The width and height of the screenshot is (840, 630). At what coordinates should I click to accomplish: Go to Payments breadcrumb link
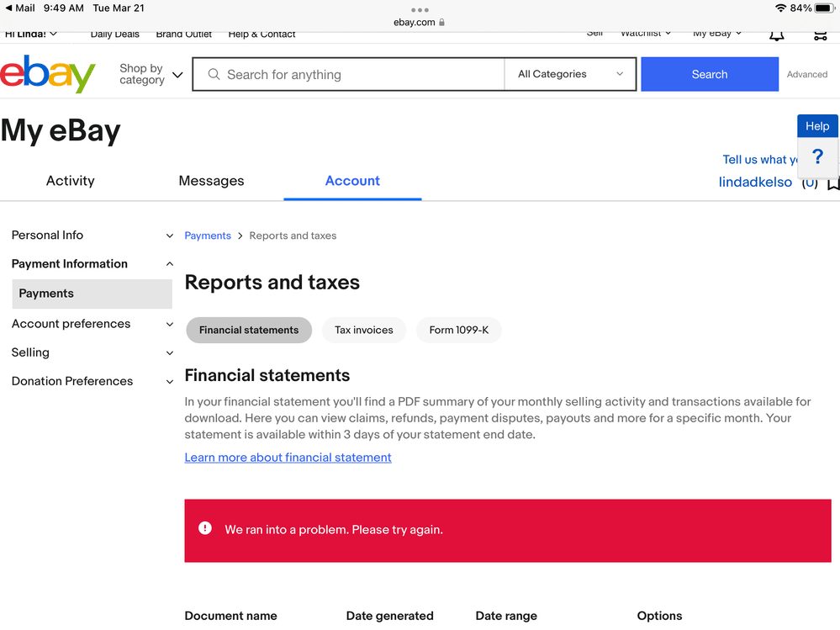point(208,236)
